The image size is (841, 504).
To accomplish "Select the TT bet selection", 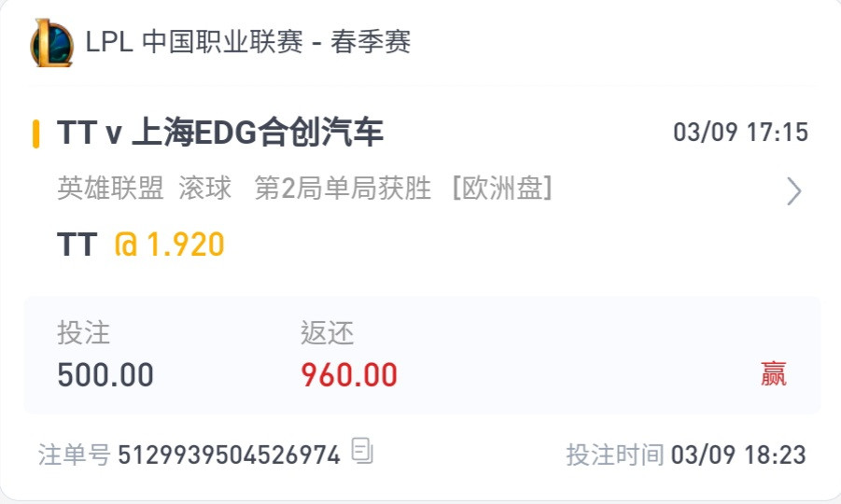I will 77,245.
